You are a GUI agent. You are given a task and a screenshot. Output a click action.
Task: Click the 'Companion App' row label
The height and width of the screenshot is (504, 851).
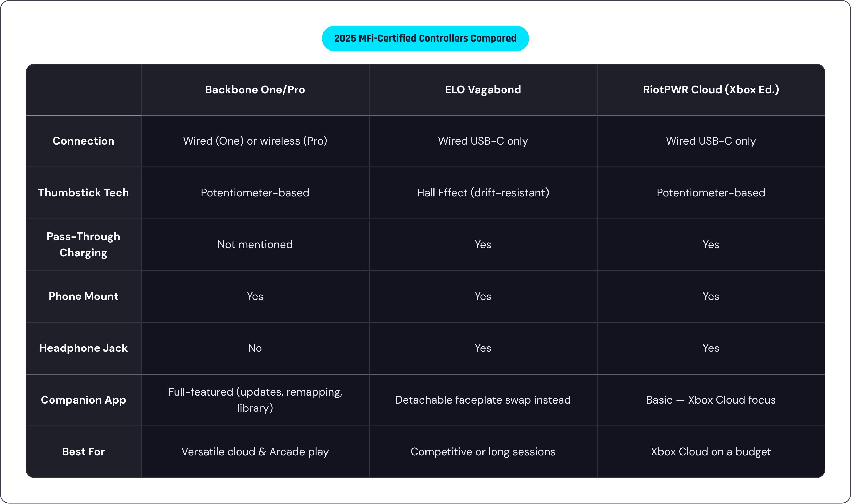pos(83,400)
